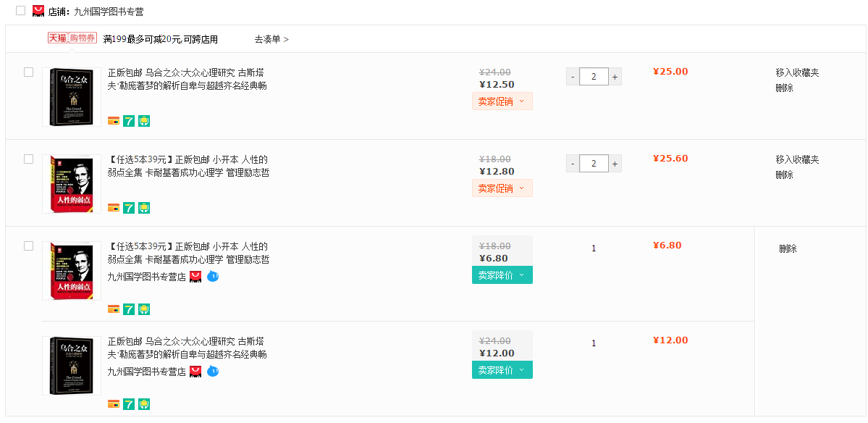Open 卖家降价 dropdown for ¥6.80 item

coord(502,275)
